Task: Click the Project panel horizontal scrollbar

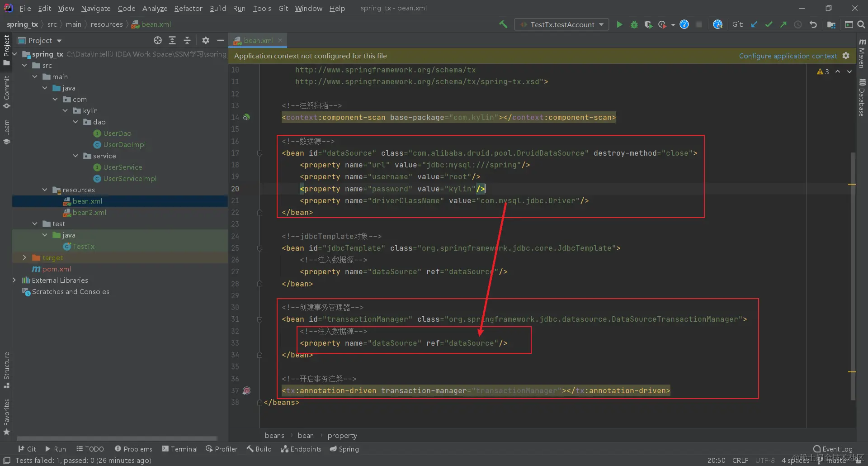Action: [x=117, y=438]
